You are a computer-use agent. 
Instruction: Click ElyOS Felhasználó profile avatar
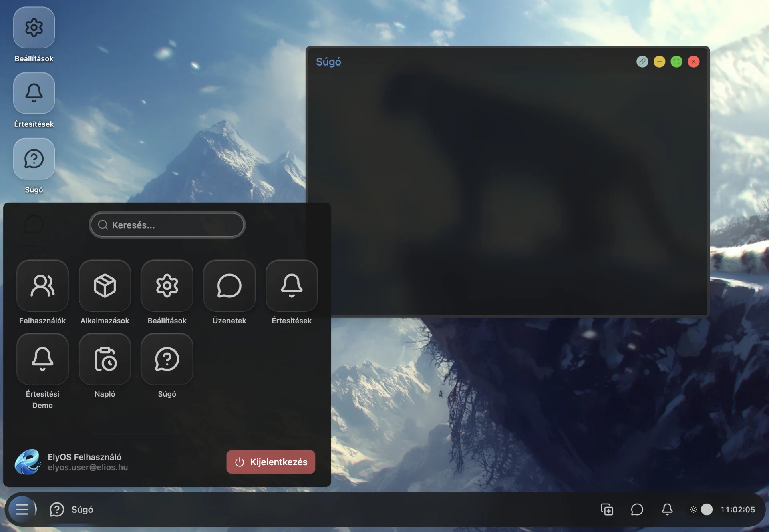pos(27,462)
